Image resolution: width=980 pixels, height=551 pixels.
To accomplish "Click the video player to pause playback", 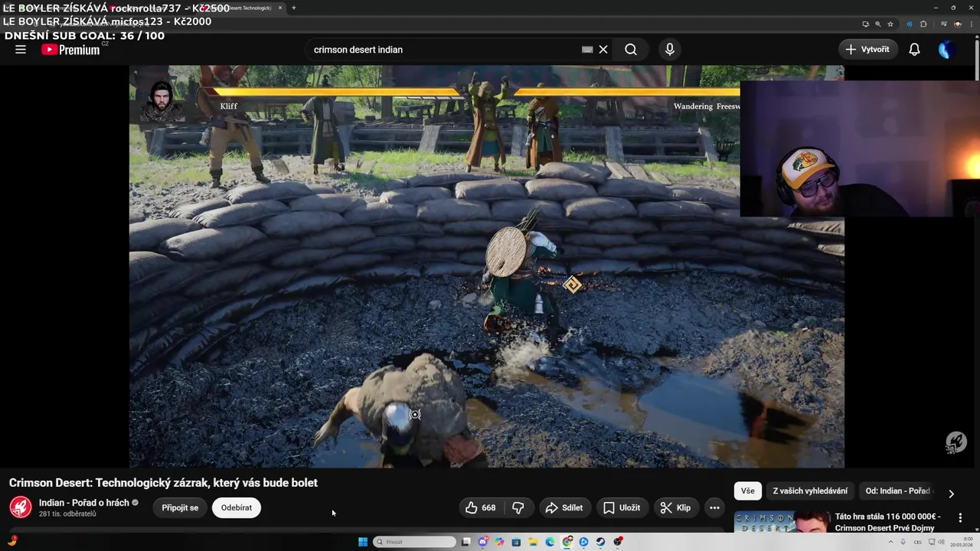I will pos(486,266).
